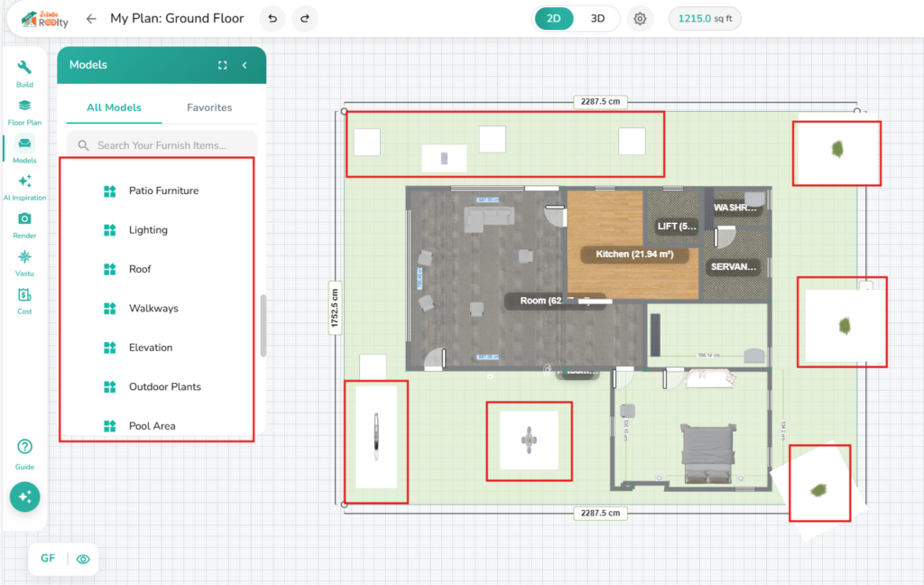The width and height of the screenshot is (924, 585).
Task: Open AI Inspiration from the sidebar
Action: [24, 187]
